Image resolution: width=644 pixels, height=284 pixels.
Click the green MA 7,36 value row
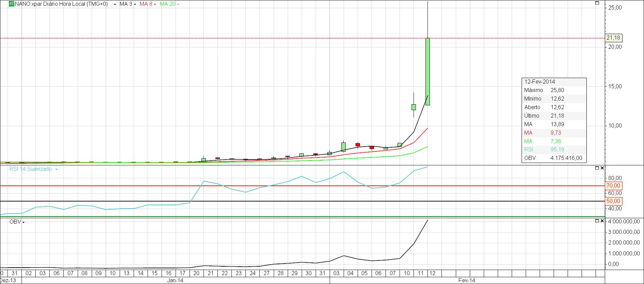pyautogui.click(x=554, y=141)
